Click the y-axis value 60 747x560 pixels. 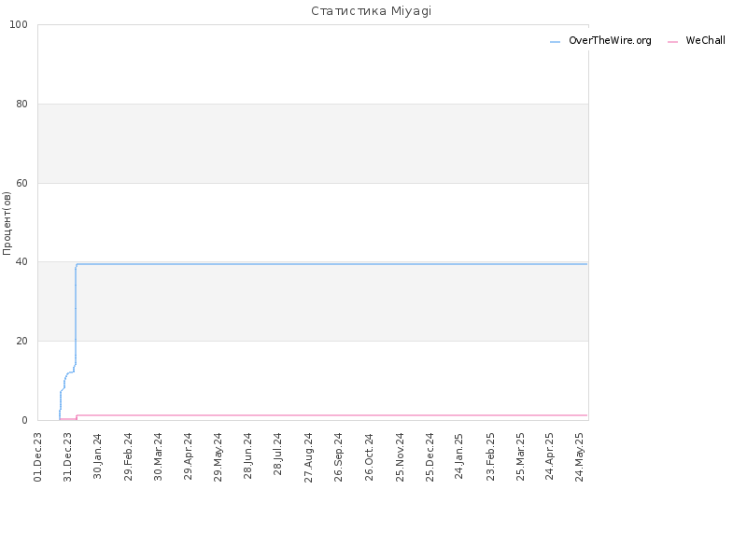21,183
